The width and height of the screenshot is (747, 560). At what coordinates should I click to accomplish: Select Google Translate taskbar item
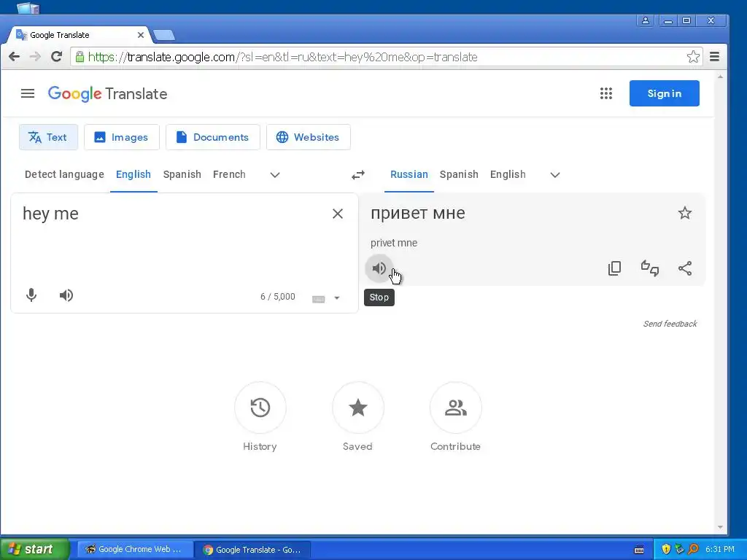pos(252,550)
